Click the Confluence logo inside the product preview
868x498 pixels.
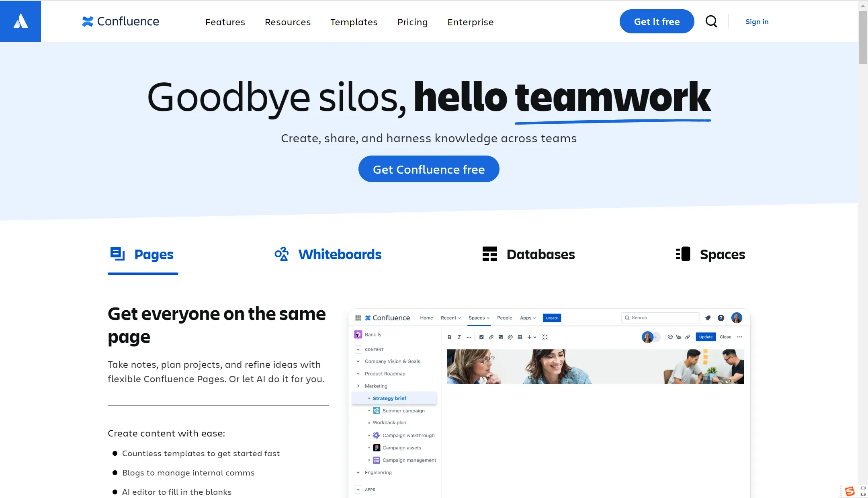[387, 318]
